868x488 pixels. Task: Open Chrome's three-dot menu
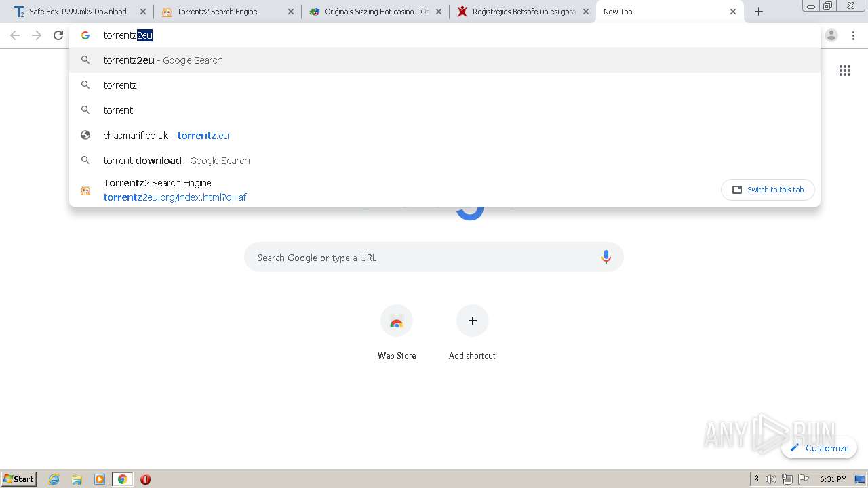(x=854, y=35)
